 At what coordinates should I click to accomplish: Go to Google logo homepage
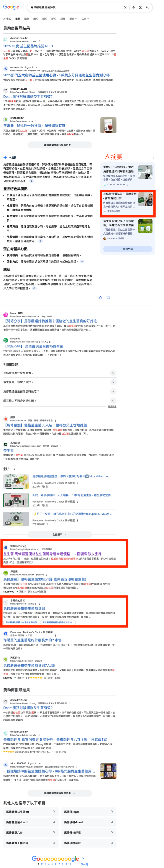point(11,7)
